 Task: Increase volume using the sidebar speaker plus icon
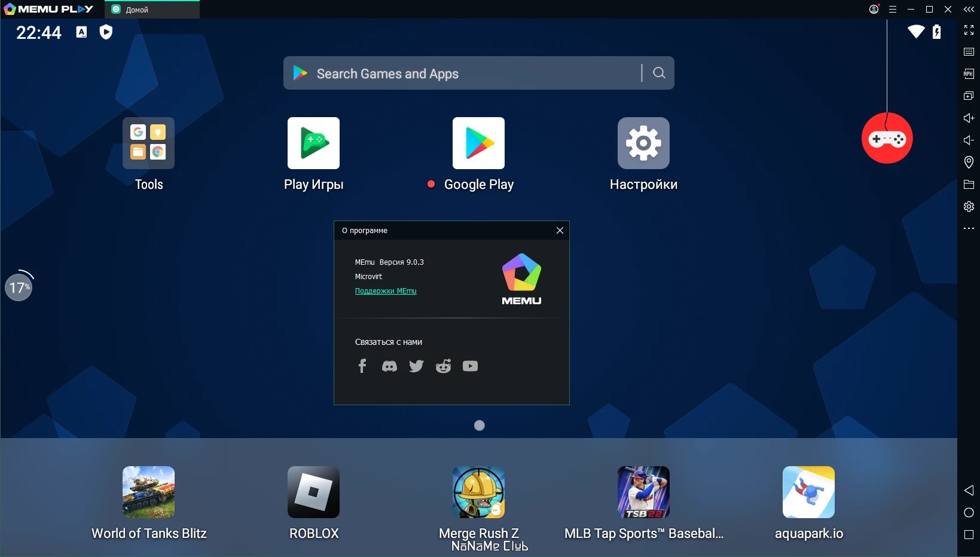(969, 118)
